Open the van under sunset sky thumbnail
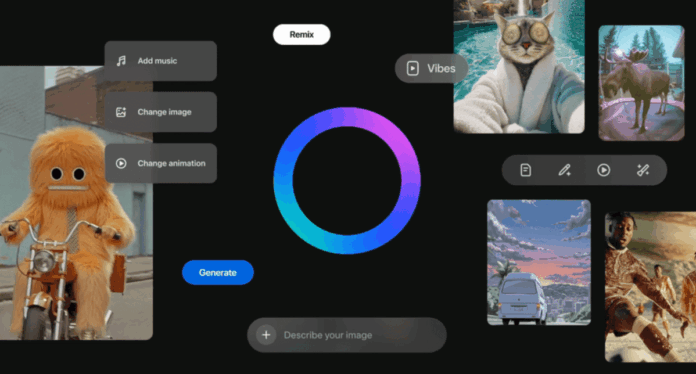 (539, 262)
